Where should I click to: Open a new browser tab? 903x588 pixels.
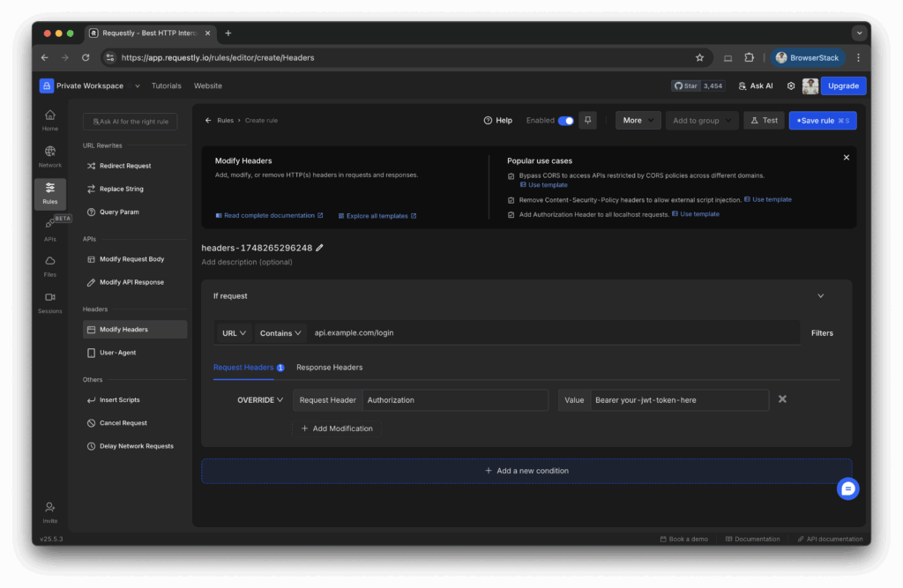click(x=228, y=33)
